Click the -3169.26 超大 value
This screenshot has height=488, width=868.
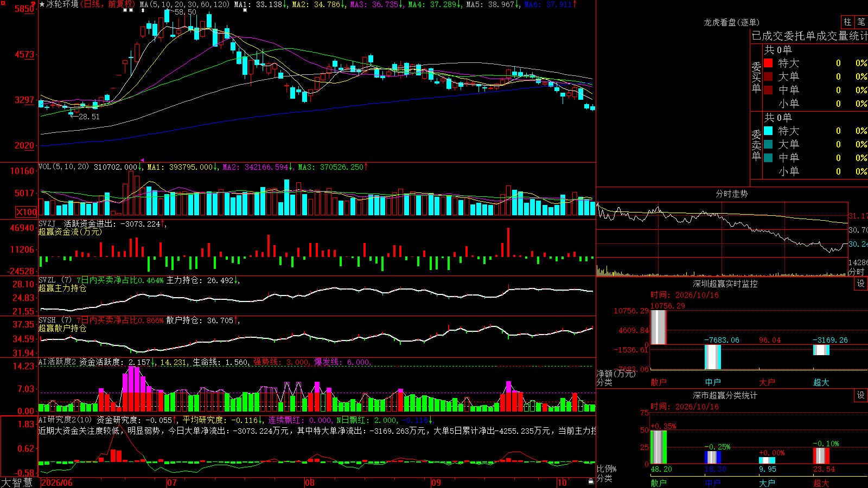point(830,340)
